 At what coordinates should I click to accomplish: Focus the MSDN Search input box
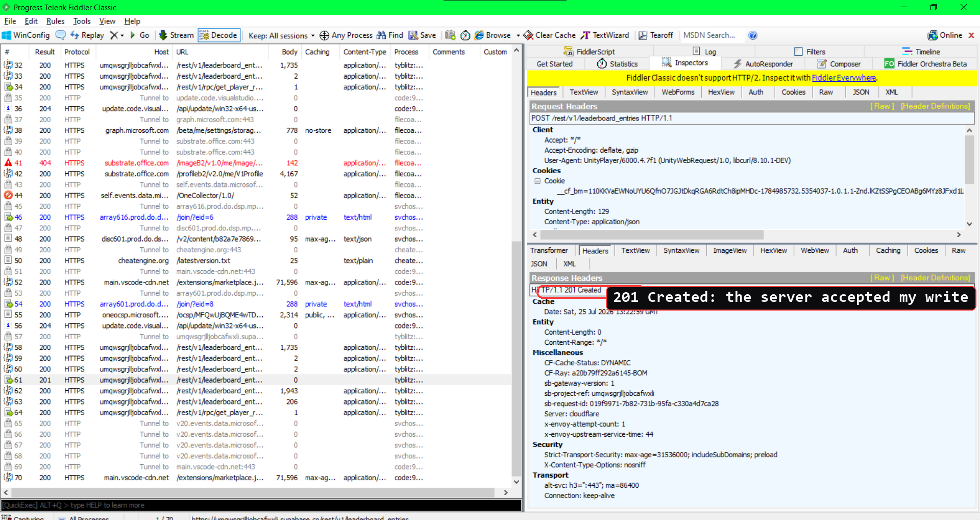pos(713,35)
